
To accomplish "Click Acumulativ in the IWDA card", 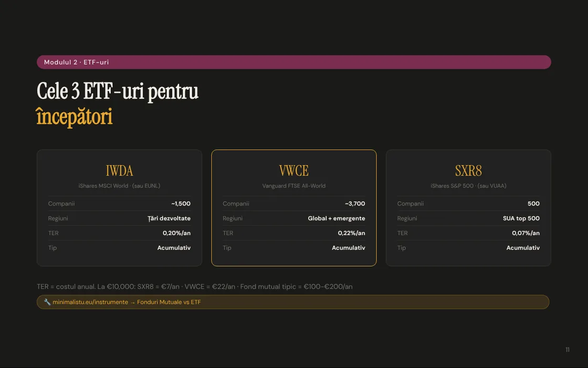I will [174, 248].
